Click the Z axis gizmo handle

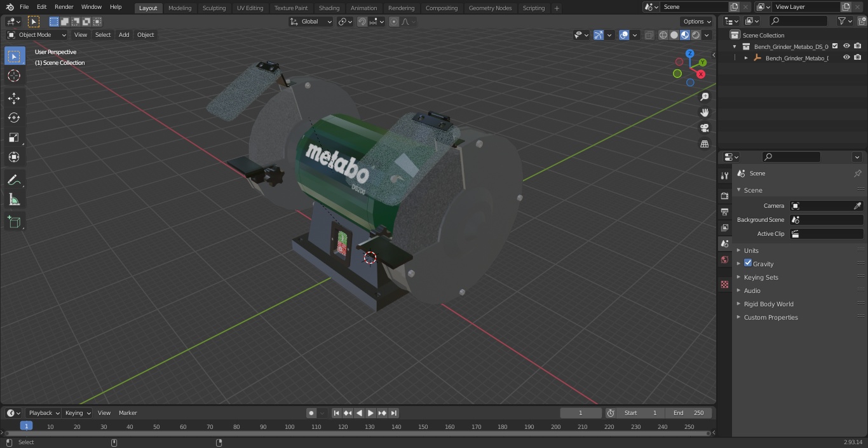click(x=690, y=54)
